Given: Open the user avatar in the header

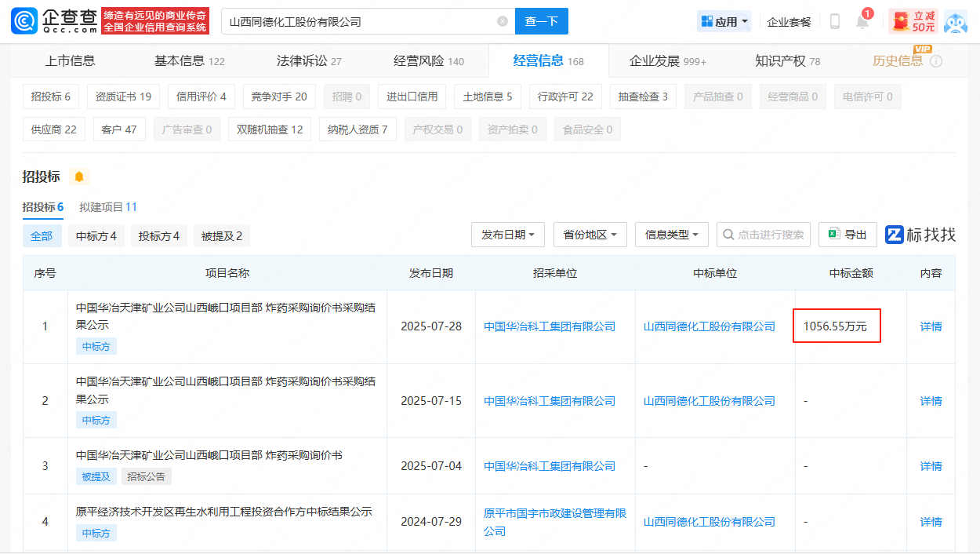Looking at the screenshot, I should point(955,21).
